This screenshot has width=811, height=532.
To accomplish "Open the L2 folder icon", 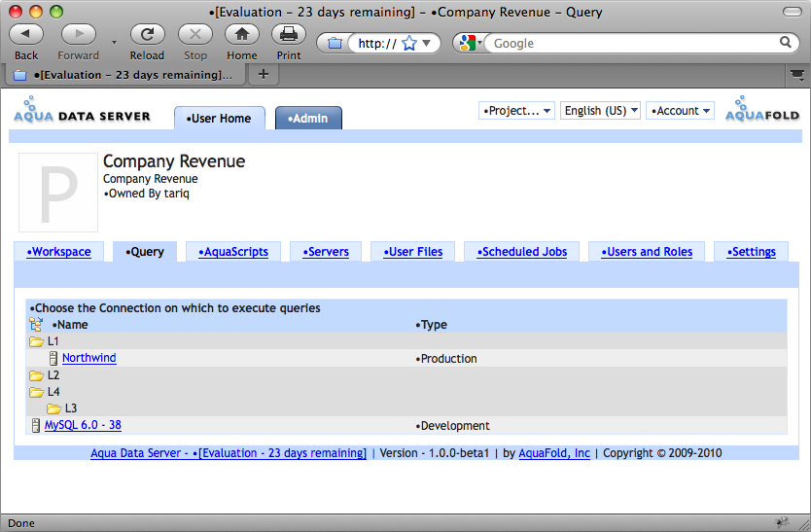I will (x=36, y=375).
